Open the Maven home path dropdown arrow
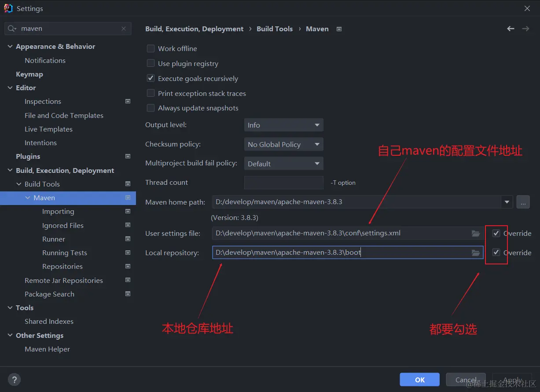This screenshot has width=540, height=392. 507,202
